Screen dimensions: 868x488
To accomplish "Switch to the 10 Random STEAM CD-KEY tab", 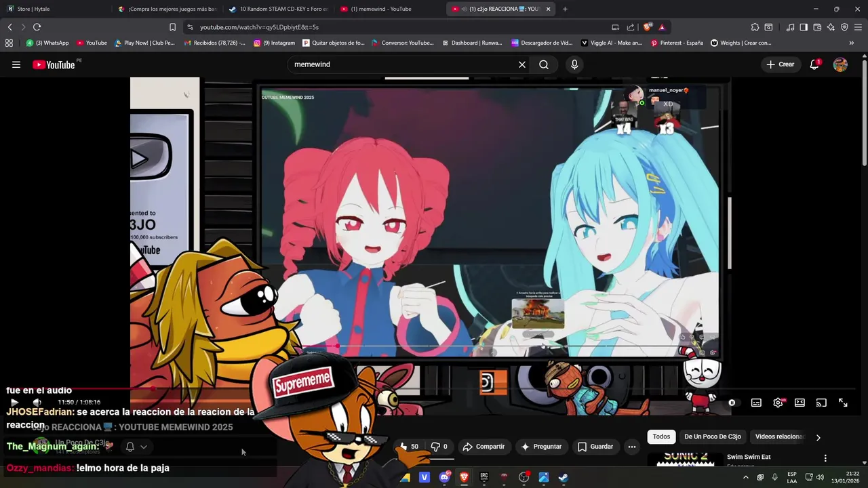I will (x=277, y=9).
